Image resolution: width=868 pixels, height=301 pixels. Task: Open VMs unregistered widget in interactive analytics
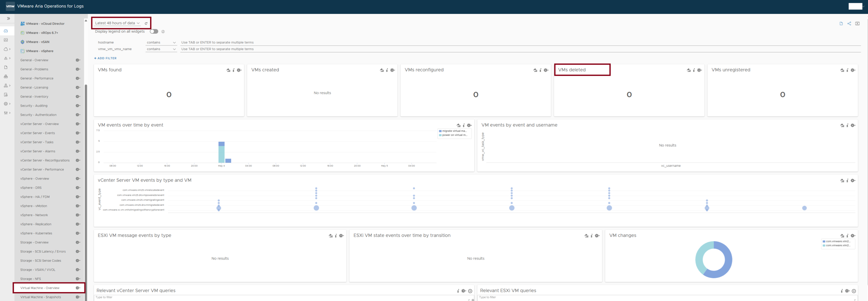[x=842, y=70]
